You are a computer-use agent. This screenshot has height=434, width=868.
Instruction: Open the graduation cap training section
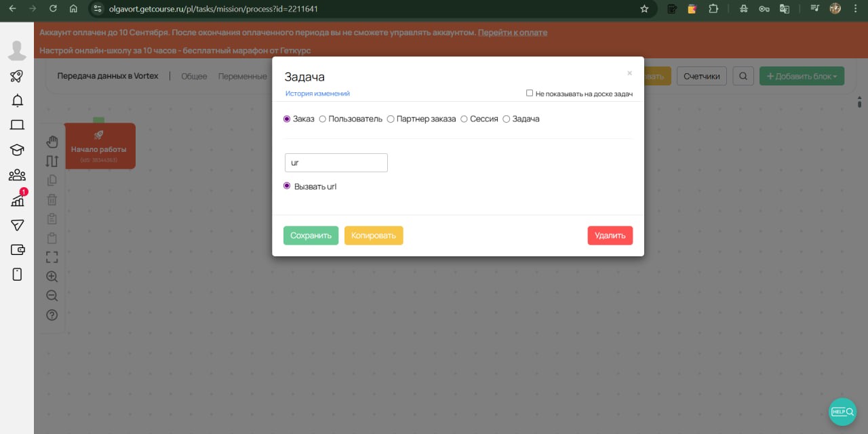17,150
